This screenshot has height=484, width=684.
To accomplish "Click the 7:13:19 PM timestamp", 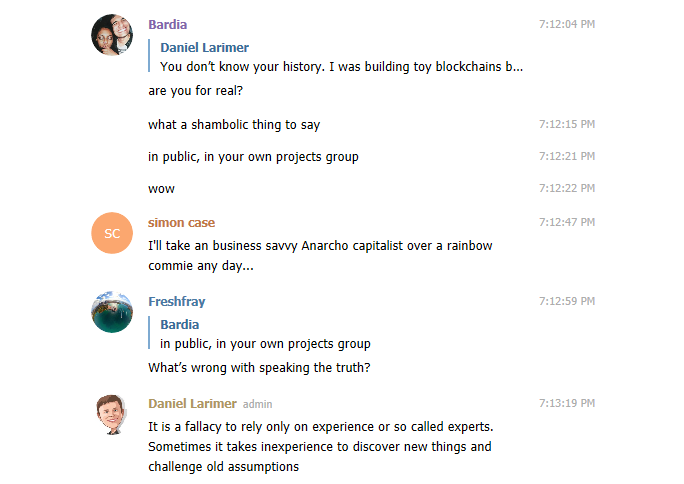I will [566, 404].
